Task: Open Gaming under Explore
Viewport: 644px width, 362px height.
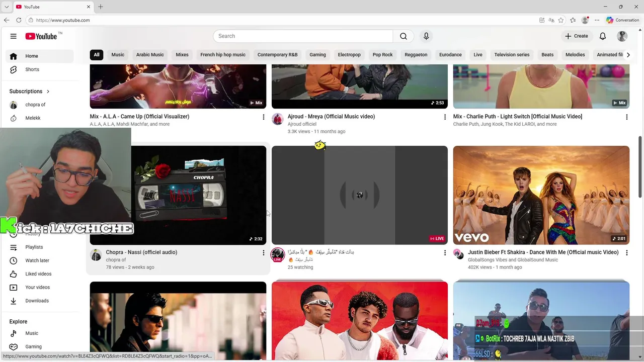Action: pyautogui.click(x=40, y=347)
